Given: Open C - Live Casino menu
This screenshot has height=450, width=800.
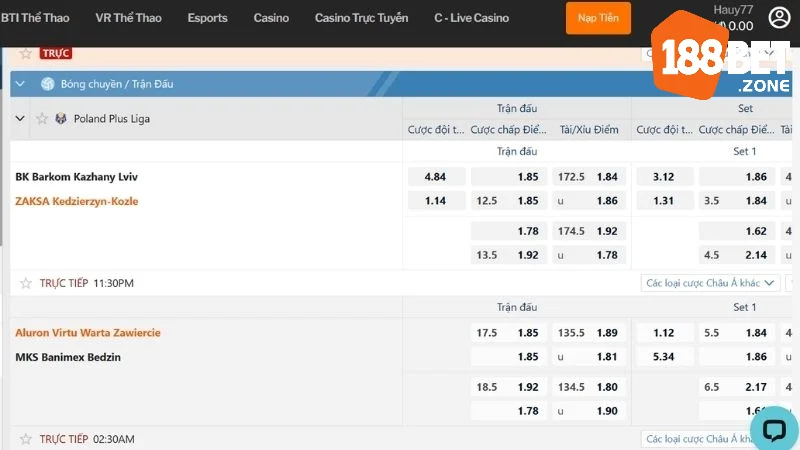Looking at the screenshot, I should [x=471, y=18].
